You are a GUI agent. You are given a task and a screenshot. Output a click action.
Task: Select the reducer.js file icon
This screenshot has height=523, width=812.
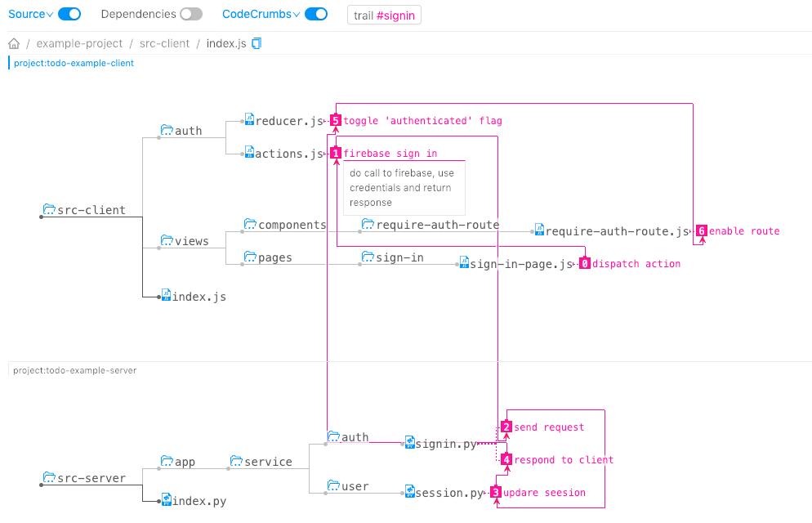(x=249, y=119)
